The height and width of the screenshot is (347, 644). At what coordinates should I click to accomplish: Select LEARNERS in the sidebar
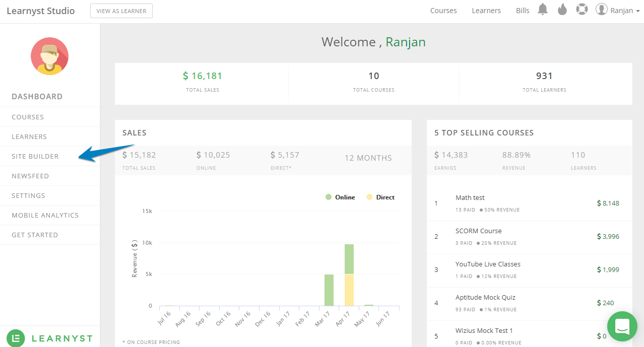click(29, 136)
